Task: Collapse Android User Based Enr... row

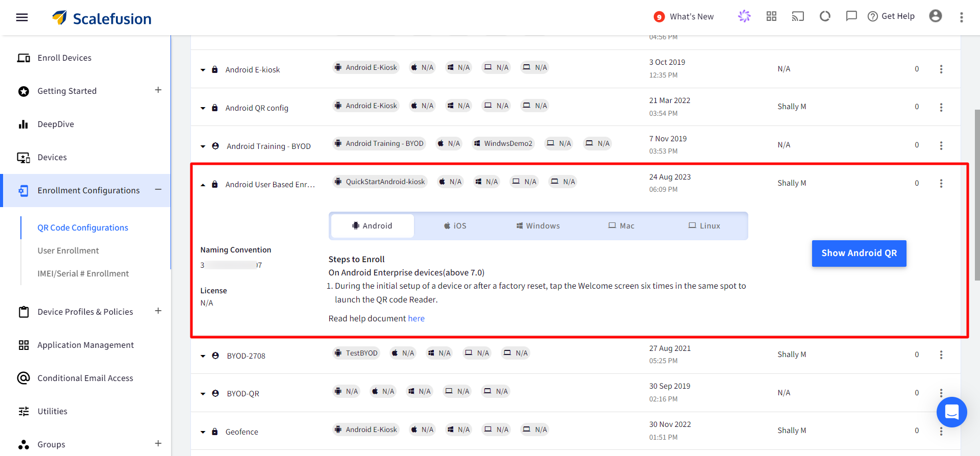Action: coord(203,185)
